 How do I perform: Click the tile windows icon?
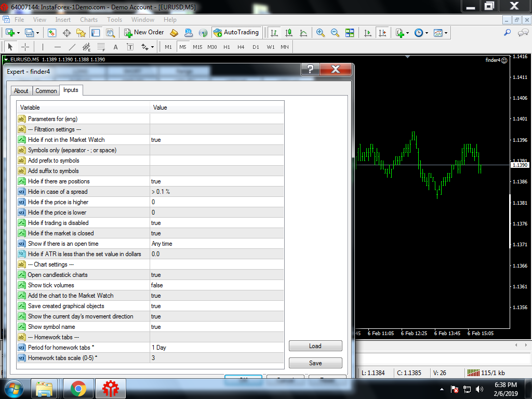(x=350, y=32)
